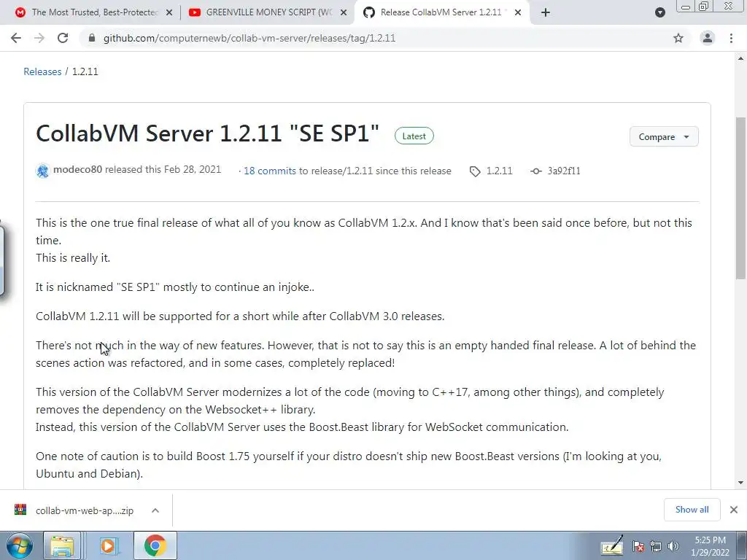
Task: Reload the GitHub release page
Action: 63,38
